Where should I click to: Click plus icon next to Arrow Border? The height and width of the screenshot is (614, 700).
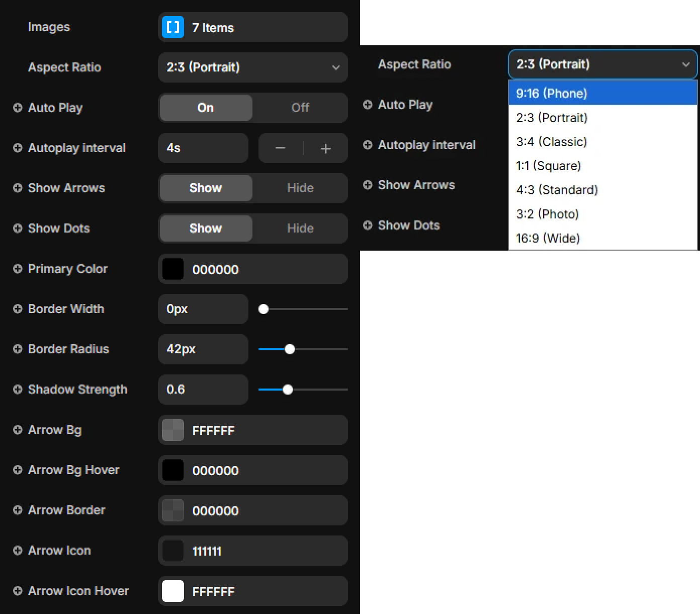click(x=18, y=510)
